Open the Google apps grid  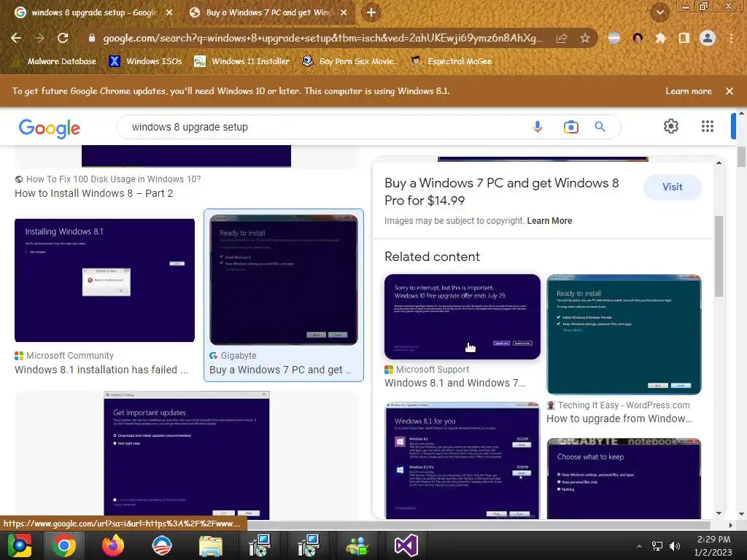pyautogui.click(x=708, y=126)
